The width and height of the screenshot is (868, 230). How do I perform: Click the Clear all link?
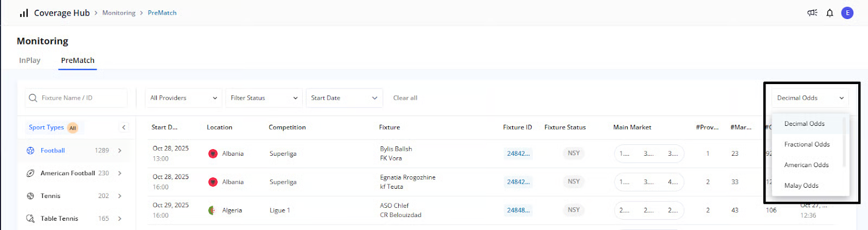pos(405,98)
